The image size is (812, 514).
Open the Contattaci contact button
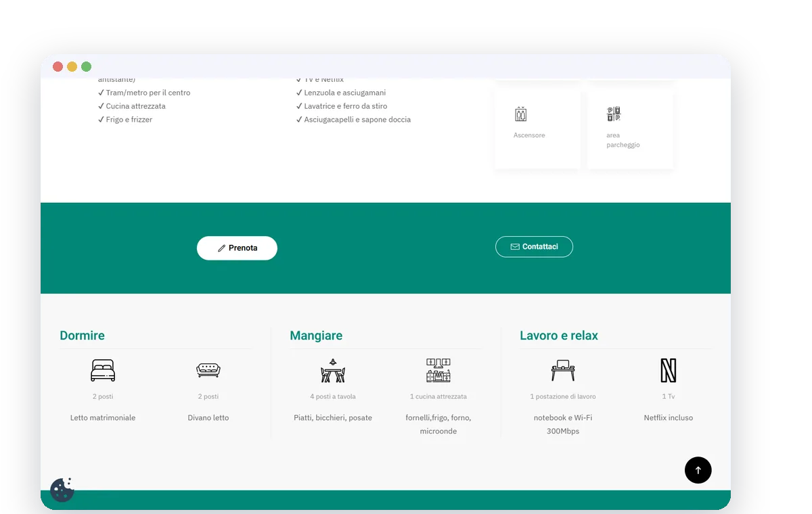coord(534,247)
